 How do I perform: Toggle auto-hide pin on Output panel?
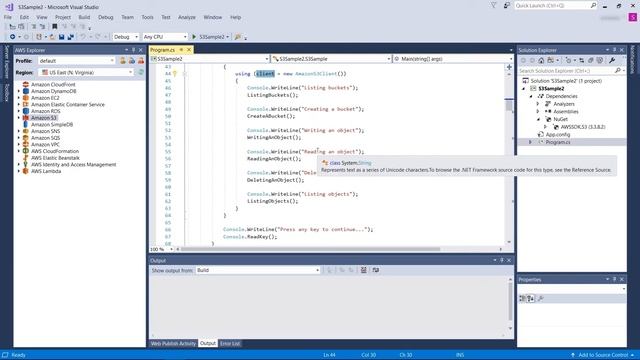502,260
